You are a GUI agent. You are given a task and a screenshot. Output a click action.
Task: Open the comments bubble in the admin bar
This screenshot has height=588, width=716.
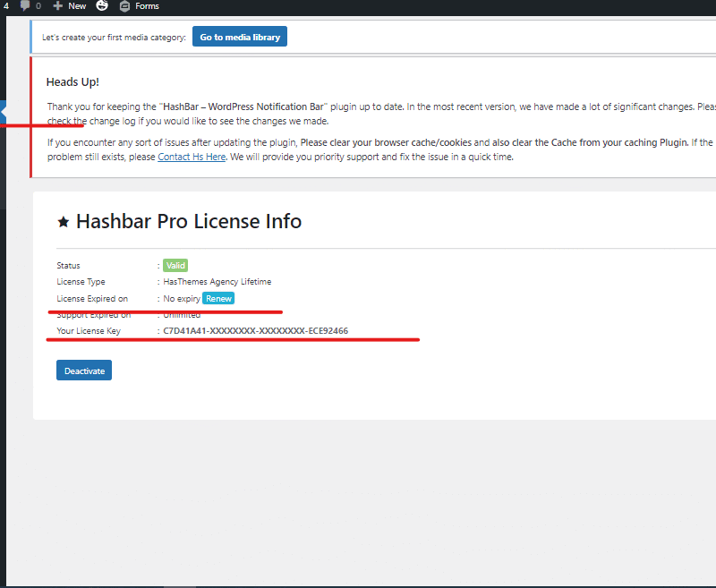coord(30,6)
